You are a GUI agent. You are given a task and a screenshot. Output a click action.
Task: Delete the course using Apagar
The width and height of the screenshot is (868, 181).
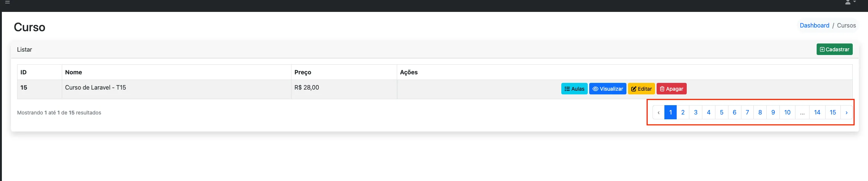click(671, 89)
